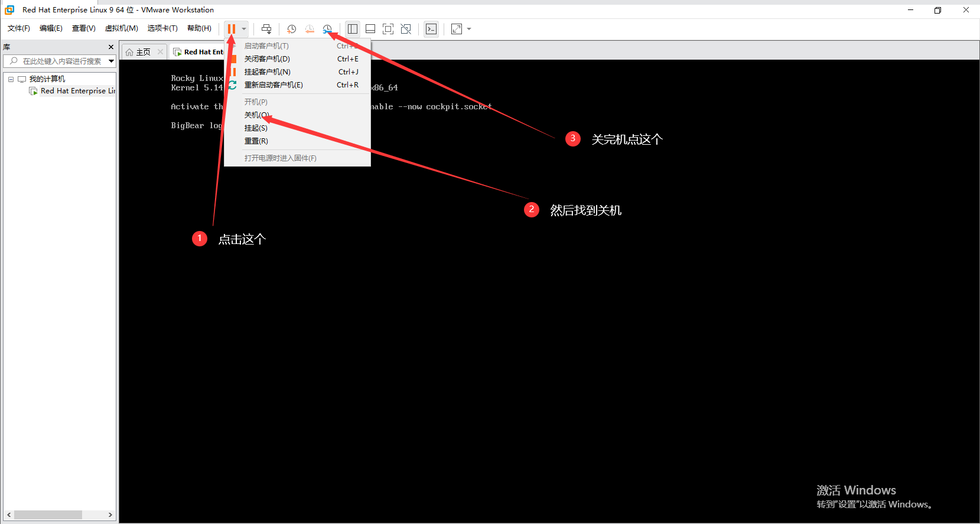Open the 虚拟机(M) menu
This screenshot has height=524, width=980.
click(121, 28)
